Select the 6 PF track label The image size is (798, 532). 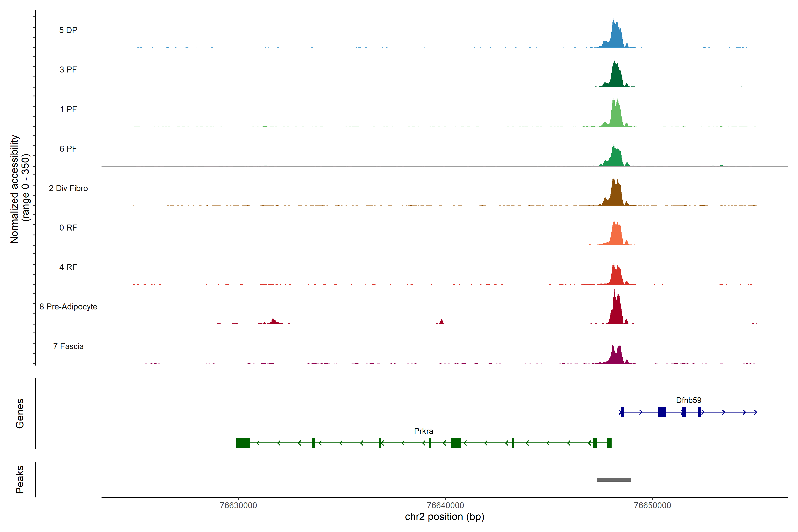point(68,149)
